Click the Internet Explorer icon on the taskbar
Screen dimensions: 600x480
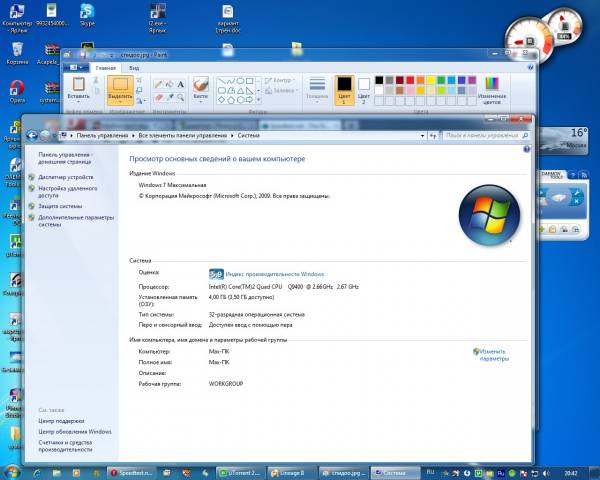[x=37, y=473]
